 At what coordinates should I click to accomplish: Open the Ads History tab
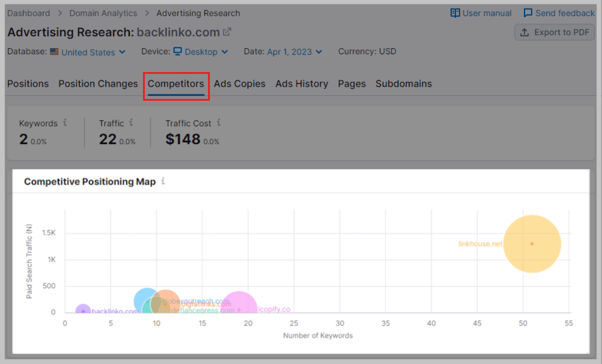pyautogui.click(x=302, y=83)
